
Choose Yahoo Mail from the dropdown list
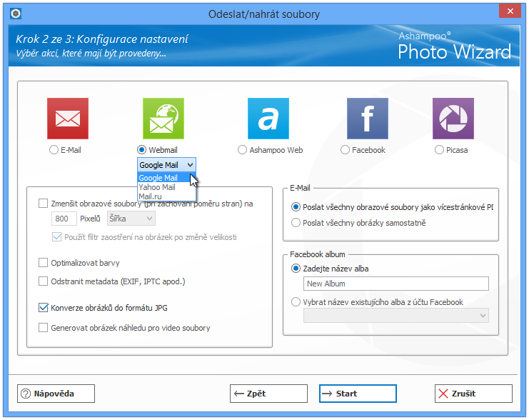(x=166, y=187)
